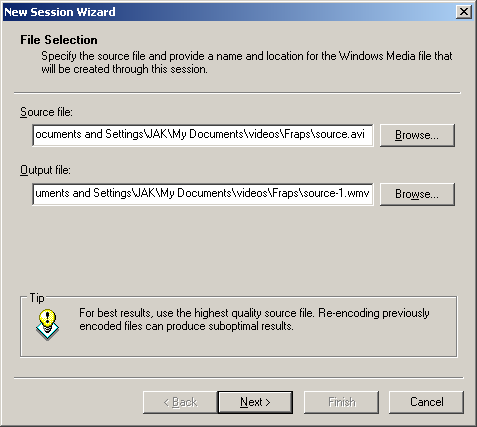Click the disabled Back button
Screen dimensions: 477x427
pyautogui.click(x=180, y=402)
